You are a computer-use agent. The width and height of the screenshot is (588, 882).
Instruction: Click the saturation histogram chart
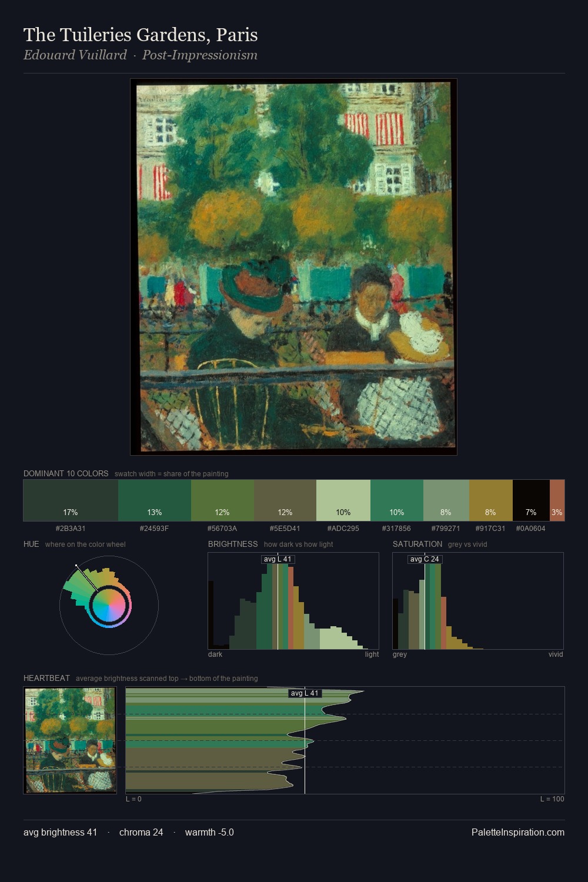(x=478, y=601)
